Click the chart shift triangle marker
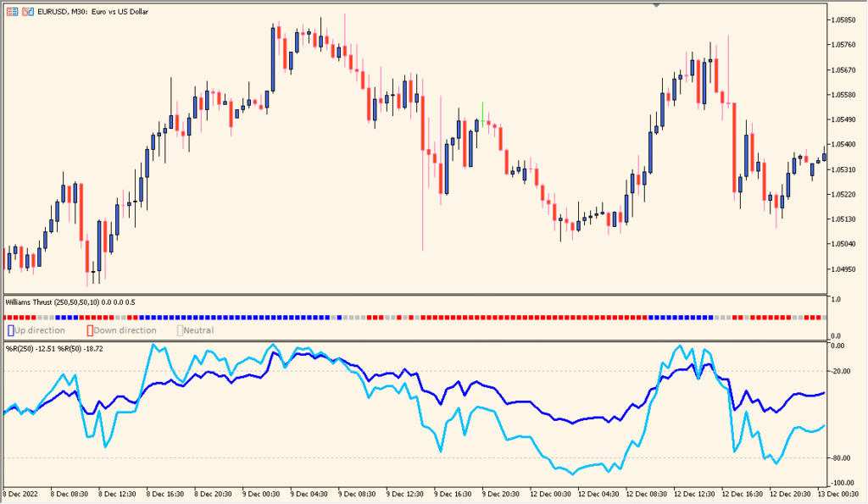The image size is (868, 504). (x=657, y=5)
